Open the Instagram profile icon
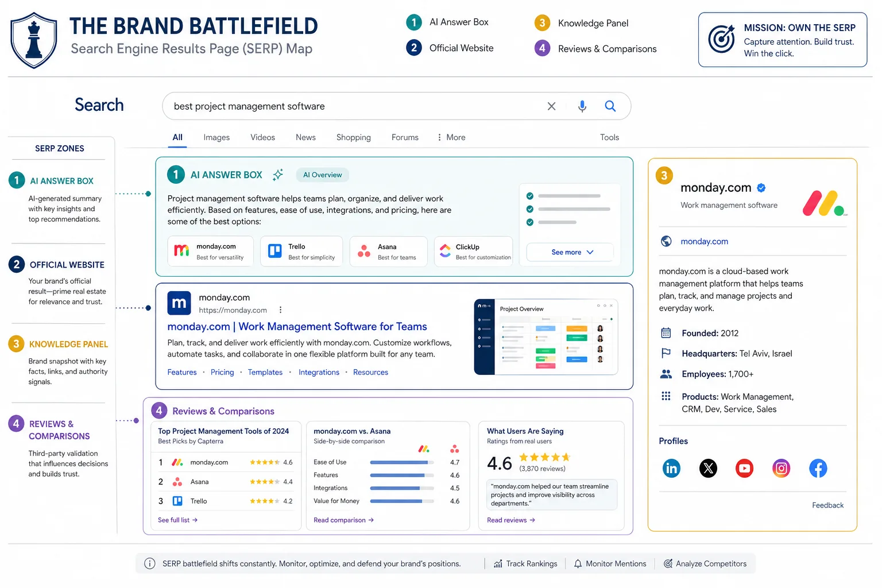Screen dimensions: 882x588 tap(782, 469)
